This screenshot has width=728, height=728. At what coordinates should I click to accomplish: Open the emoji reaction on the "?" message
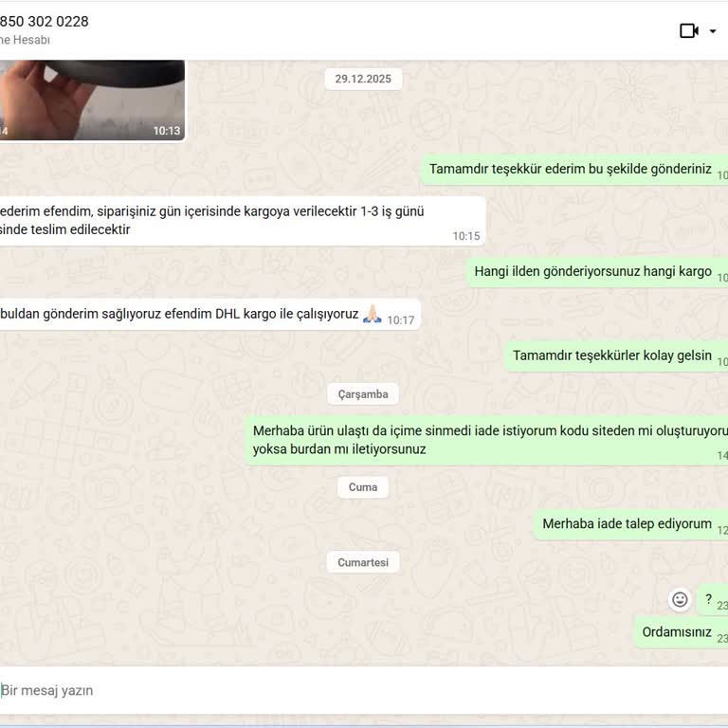(681, 599)
